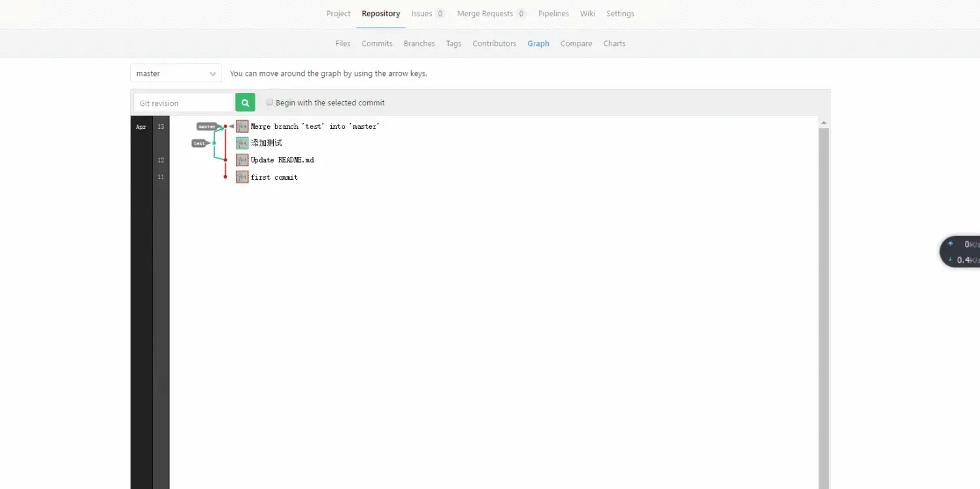The width and height of the screenshot is (980, 489).
Task: Click day 11 in date column
Action: (161, 177)
